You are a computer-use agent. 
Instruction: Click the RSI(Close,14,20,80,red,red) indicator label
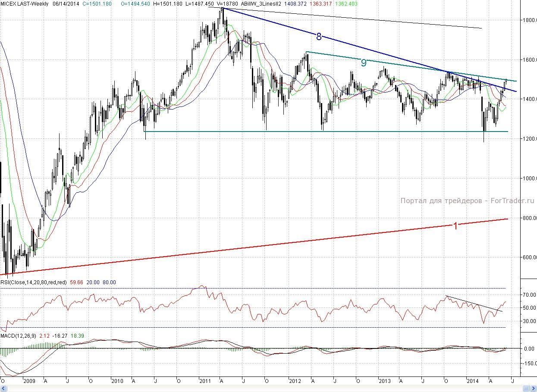(34, 282)
